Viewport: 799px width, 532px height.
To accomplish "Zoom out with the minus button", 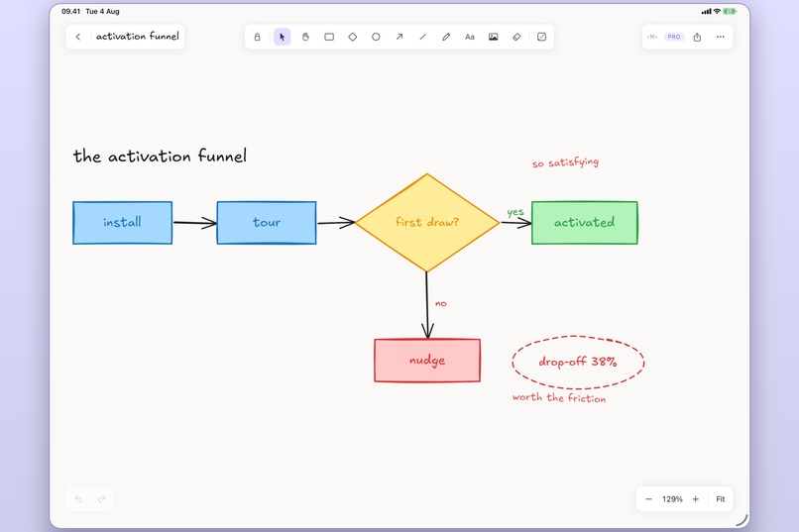I will point(648,499).
